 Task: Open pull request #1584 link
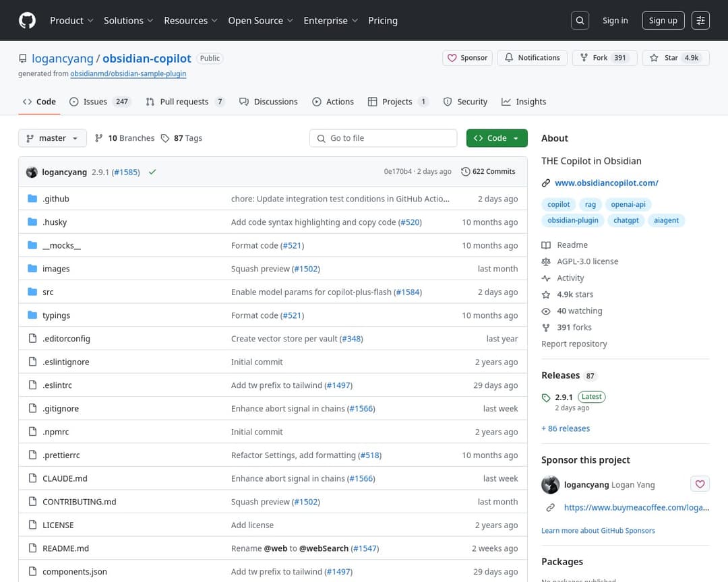[x=408, y=292]
